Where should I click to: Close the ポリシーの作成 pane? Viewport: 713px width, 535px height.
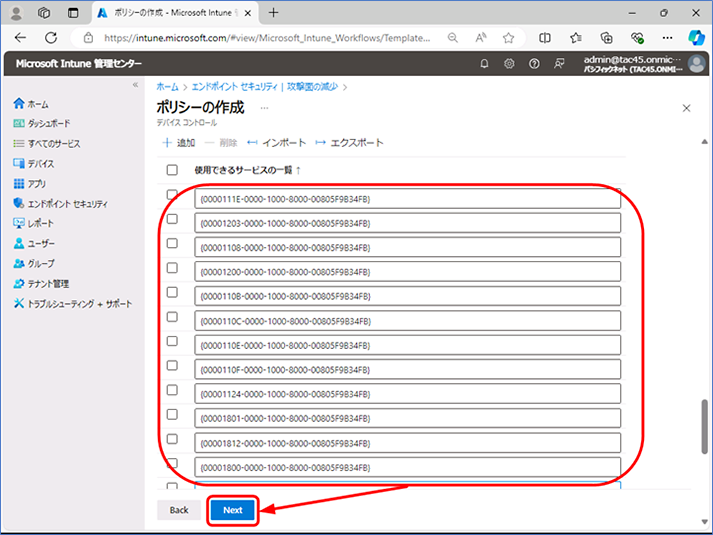[687, 108]
